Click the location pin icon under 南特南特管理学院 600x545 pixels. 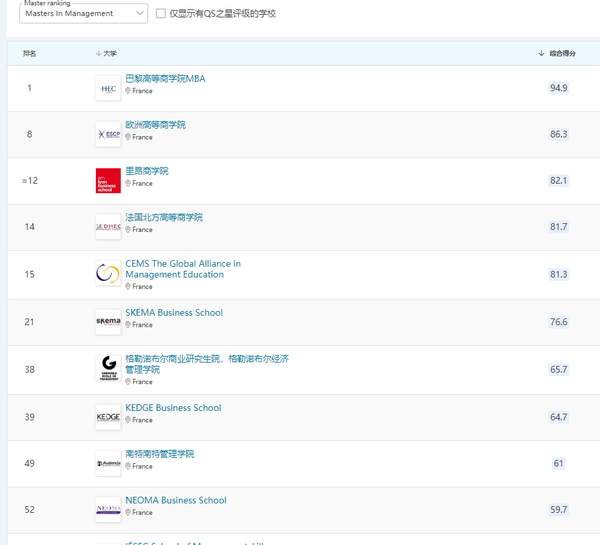[x=128, y=467]
